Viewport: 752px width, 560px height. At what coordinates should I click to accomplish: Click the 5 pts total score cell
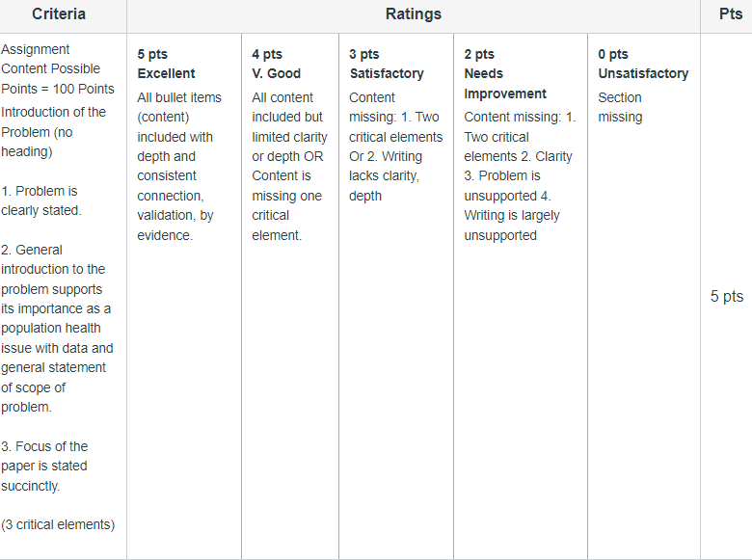click(x=727, y=296)
